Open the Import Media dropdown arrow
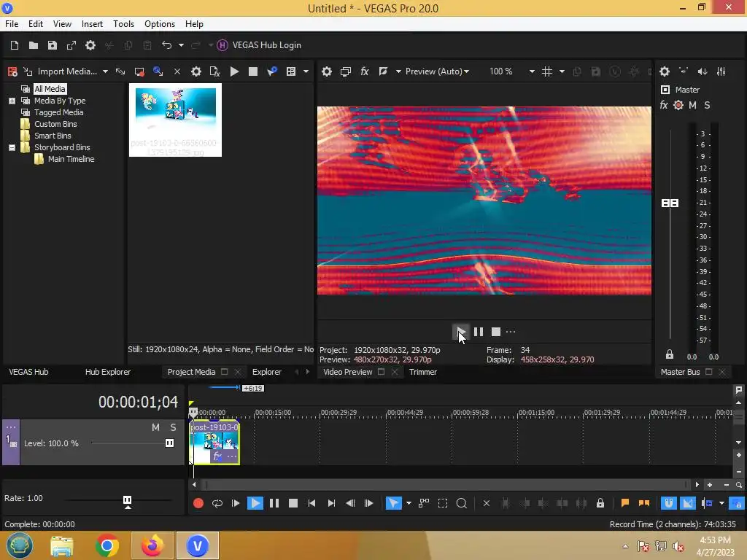This screenshot has height=560, width=747. [105, 71]
